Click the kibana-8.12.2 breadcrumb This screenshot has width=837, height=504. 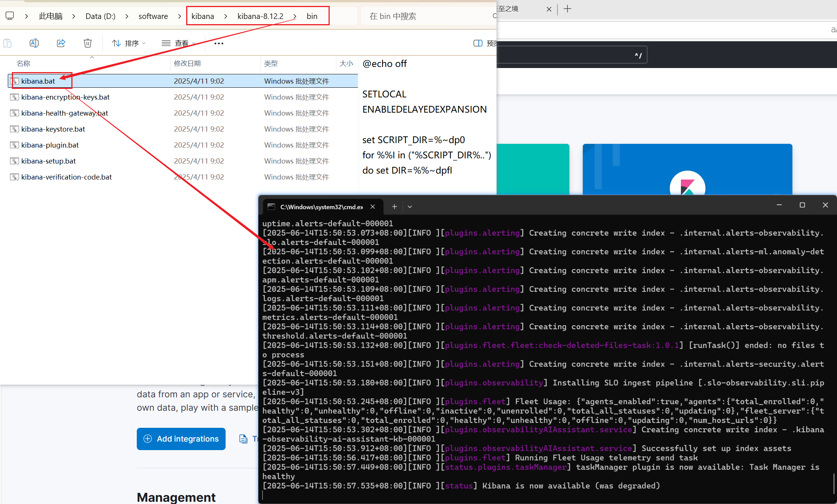coord(260,16)
